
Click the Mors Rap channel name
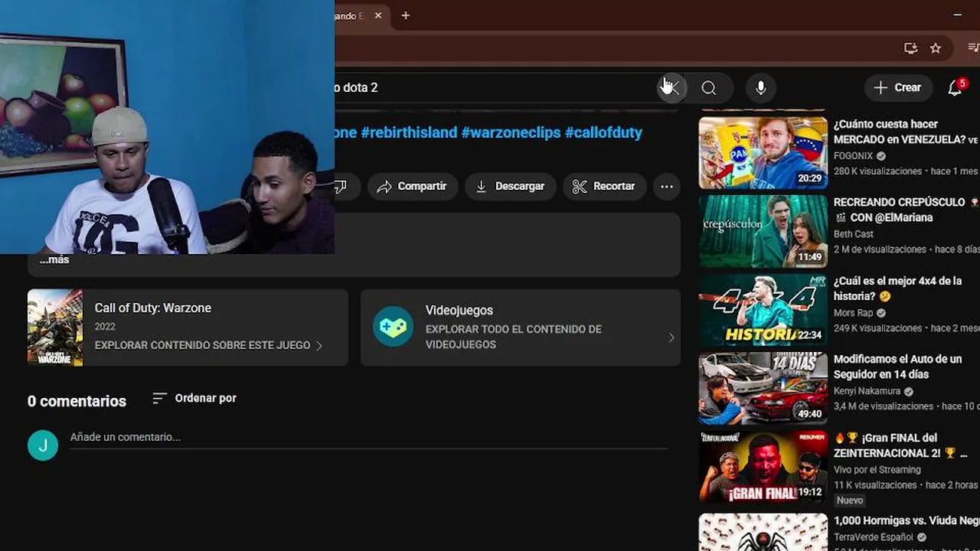(854, 313)
